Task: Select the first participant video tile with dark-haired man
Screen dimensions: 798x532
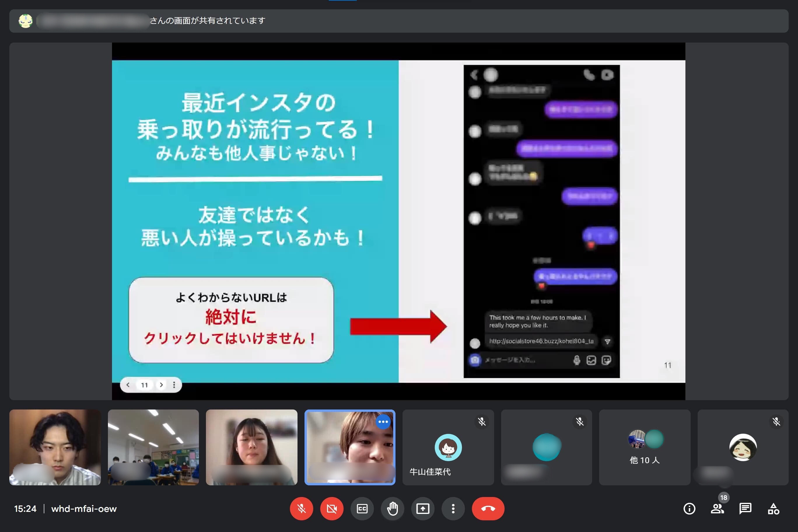Action: coord(55,447)
